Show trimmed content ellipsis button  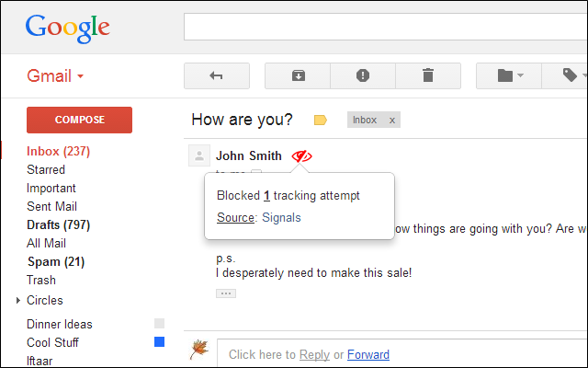[x=226, y=293]
